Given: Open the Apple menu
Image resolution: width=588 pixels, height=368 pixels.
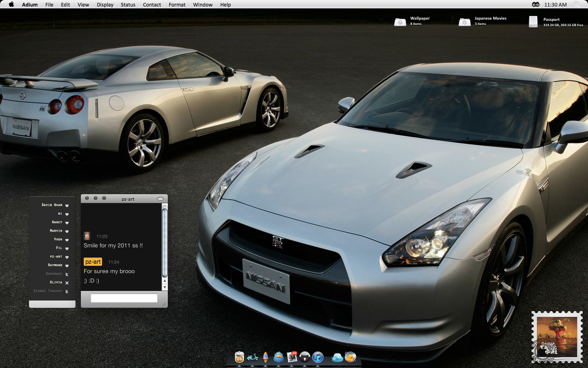Looking at the screenshot, I should pos(11,4).
